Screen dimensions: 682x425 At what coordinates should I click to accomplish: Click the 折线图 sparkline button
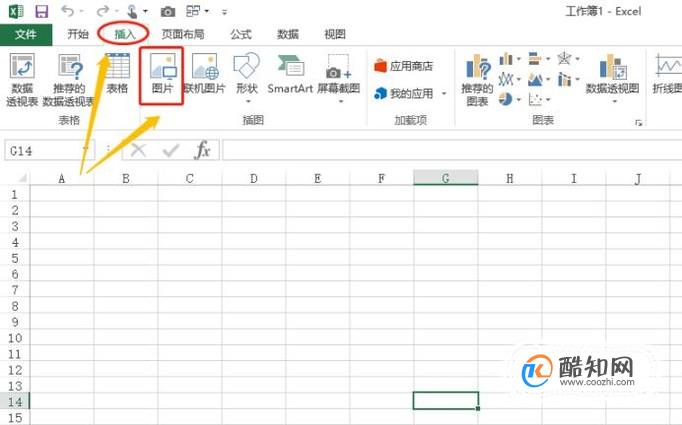click(x=668, y=74)
